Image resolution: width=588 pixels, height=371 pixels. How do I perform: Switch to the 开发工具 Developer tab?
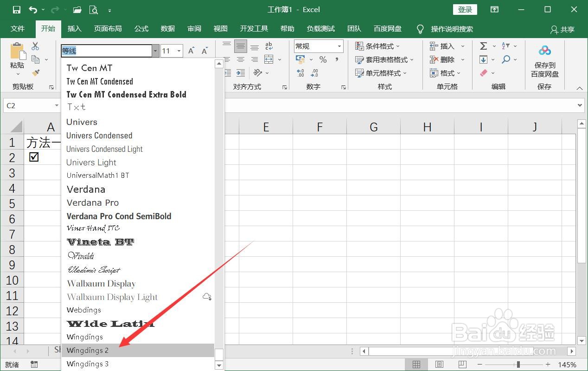[254, 29]
